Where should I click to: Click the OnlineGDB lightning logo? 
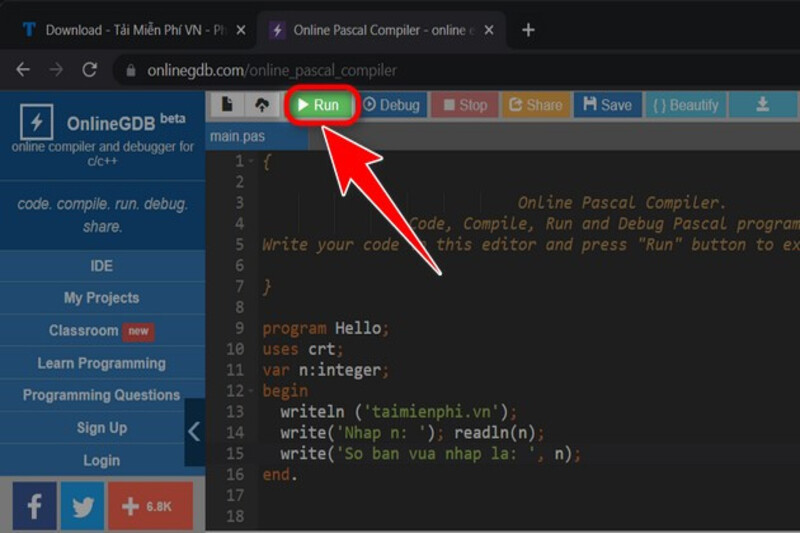pyautogui.click(x=37, y=124)
